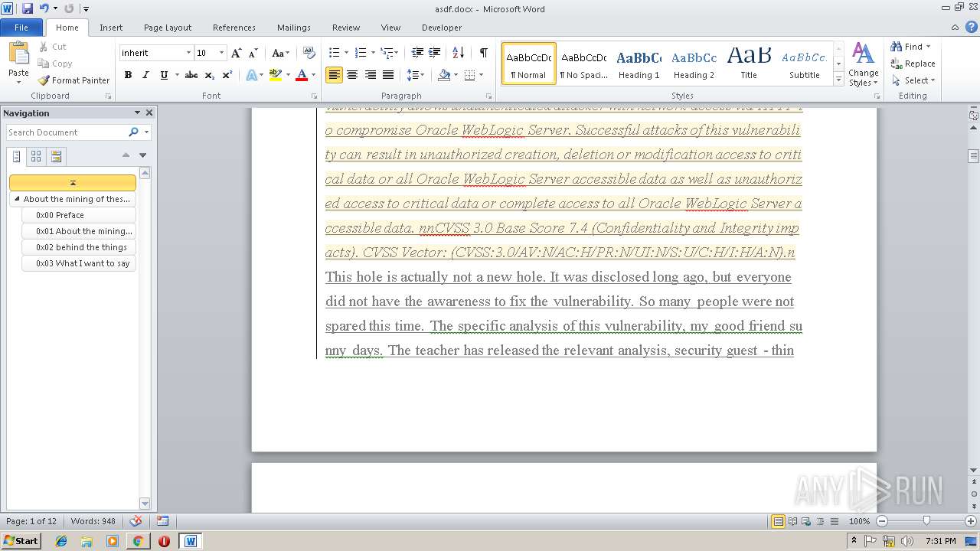Open the Select dropdown
This screenshot has height=551, width=980.
[913, 80]
